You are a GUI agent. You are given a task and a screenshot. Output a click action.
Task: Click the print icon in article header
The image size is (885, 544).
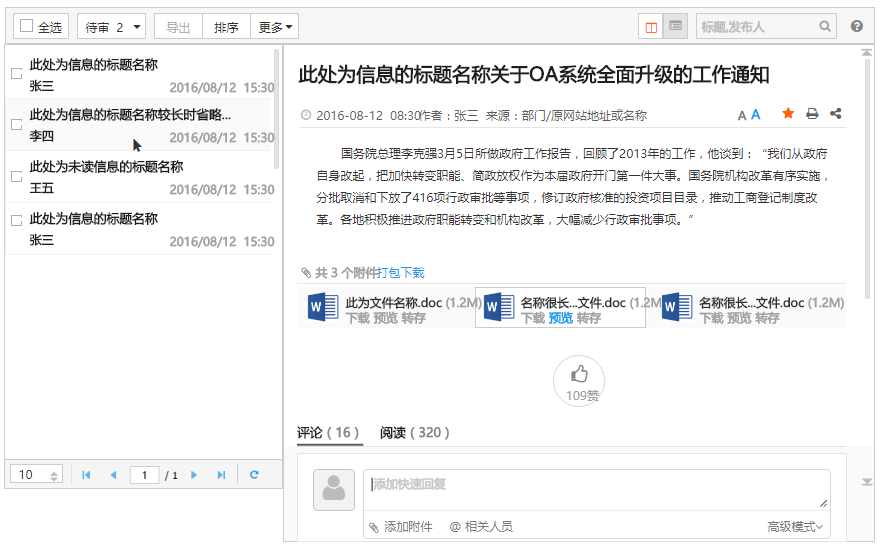812,114
